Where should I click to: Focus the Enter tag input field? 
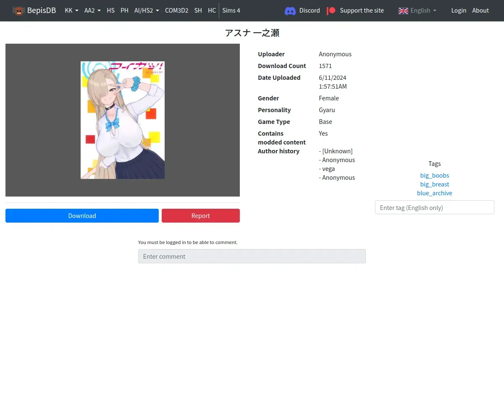point(435,207)
